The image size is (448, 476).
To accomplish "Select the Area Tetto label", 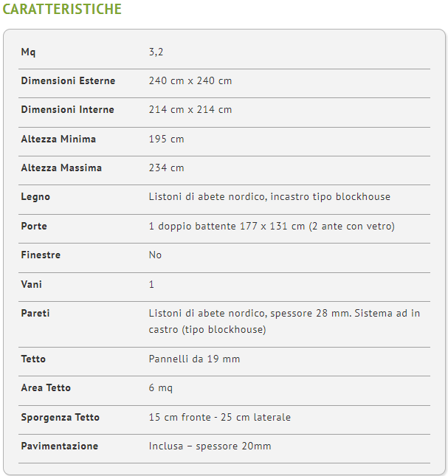I will pyautogui.click(x=46, y=388).
